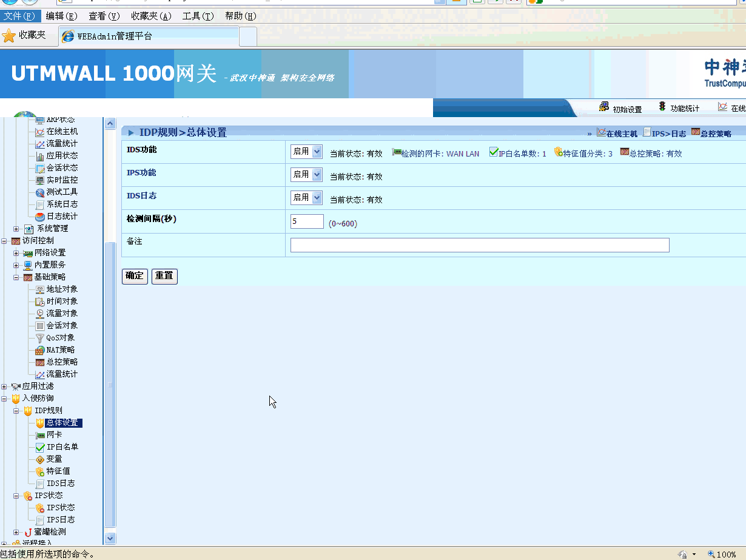The height and width of the screenshot is (560, 746).
Task: Expand the 网络设置 tree node
Action: click(x=16, y=253)
